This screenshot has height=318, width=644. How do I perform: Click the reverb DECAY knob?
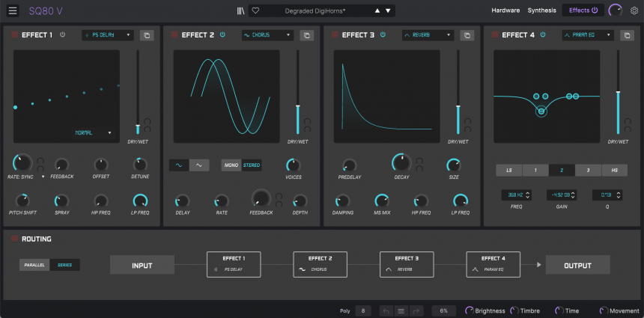401,163
